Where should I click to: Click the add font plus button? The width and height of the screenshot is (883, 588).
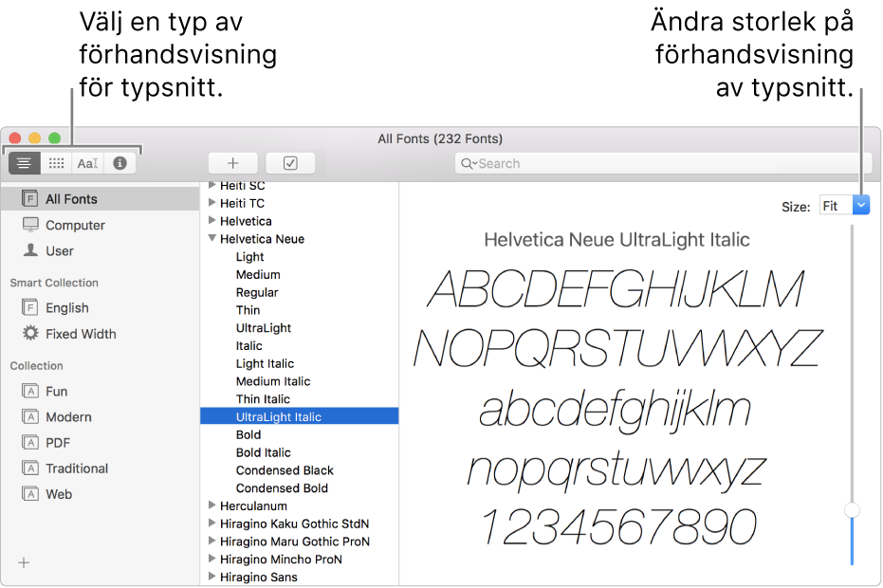click(233, 163)
